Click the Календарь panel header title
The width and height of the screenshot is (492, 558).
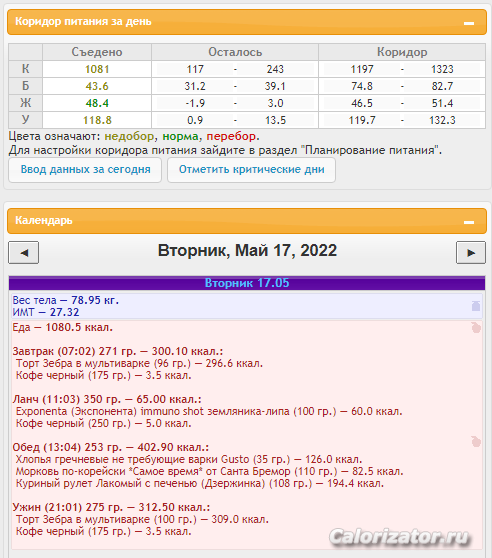coord(44,220)
